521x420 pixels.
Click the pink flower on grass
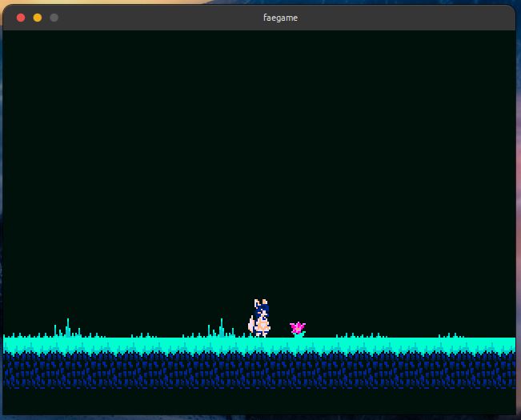(298, 329)
